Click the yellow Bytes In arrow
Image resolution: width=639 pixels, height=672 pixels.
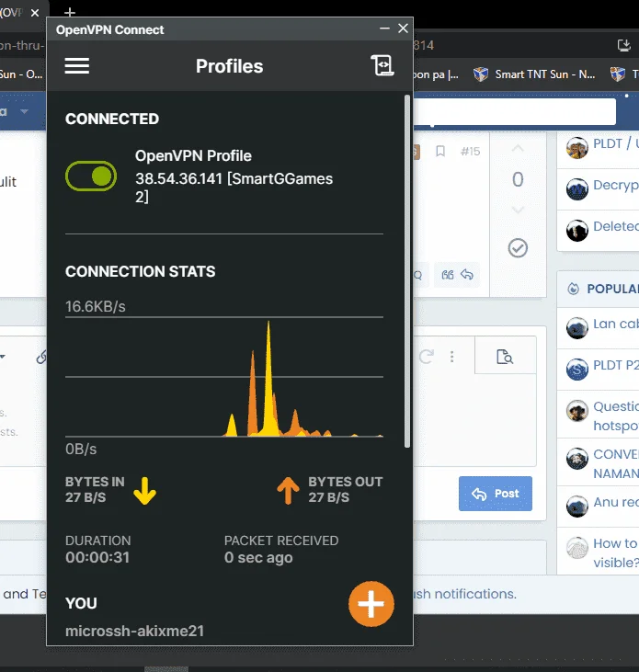coord(145,490)
